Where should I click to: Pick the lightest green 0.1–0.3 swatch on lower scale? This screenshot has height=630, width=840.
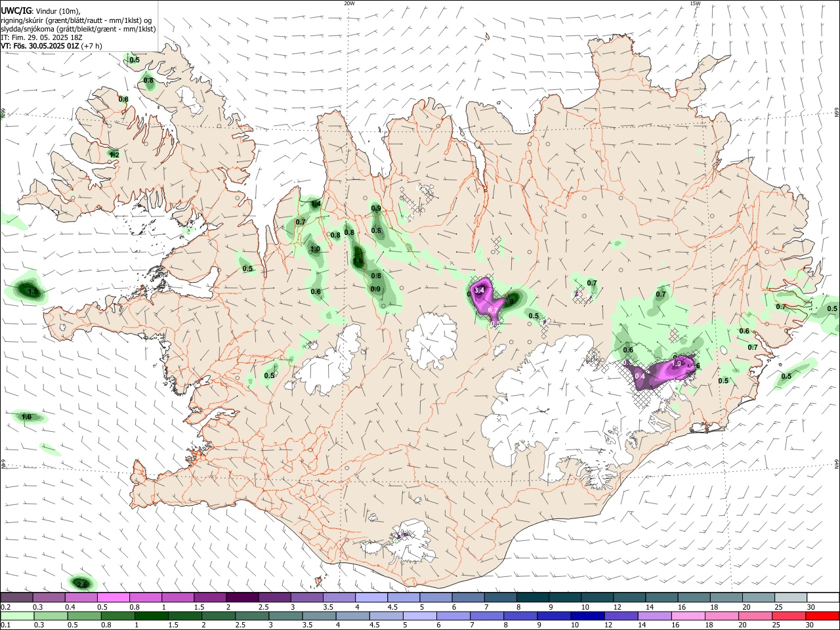tap(17, 616)
